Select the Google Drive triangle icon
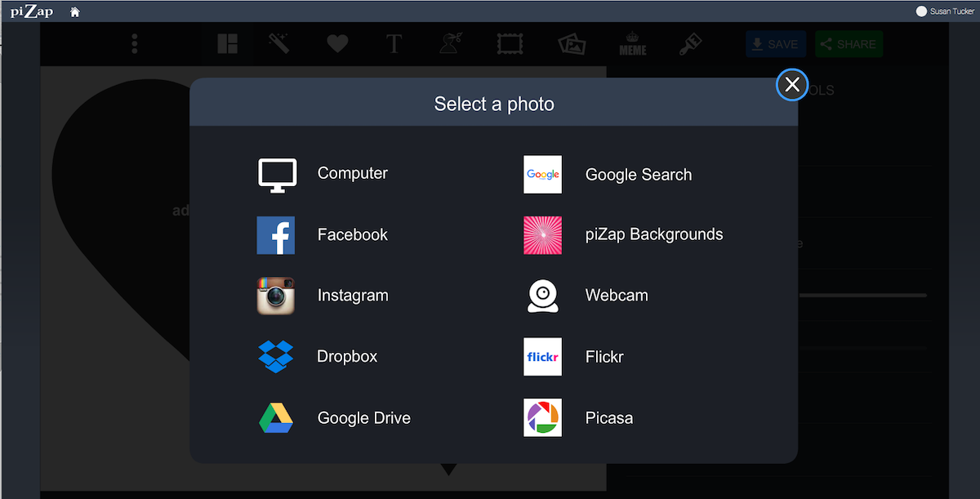Image resolution: width=980 pixels, height=499 pixels. [276, 417]
